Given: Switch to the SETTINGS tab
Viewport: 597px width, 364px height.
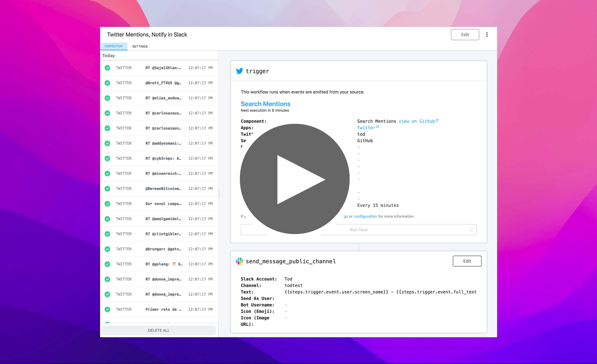Looking at the screenshot, I should (140, 46).
